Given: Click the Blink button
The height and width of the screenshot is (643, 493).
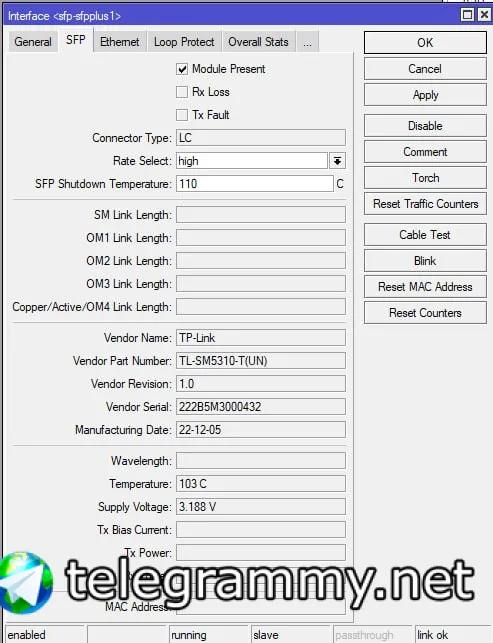Looking at the screenshot, I should [425, 261].
